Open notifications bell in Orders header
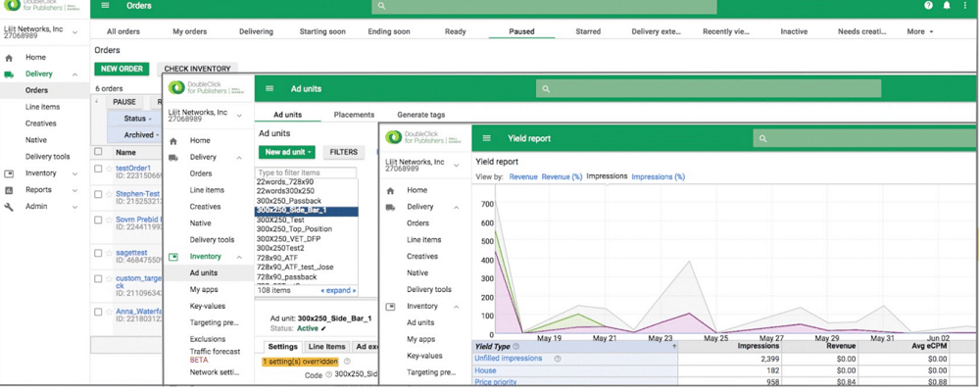 pyautogui.click(x=947, y=6)
